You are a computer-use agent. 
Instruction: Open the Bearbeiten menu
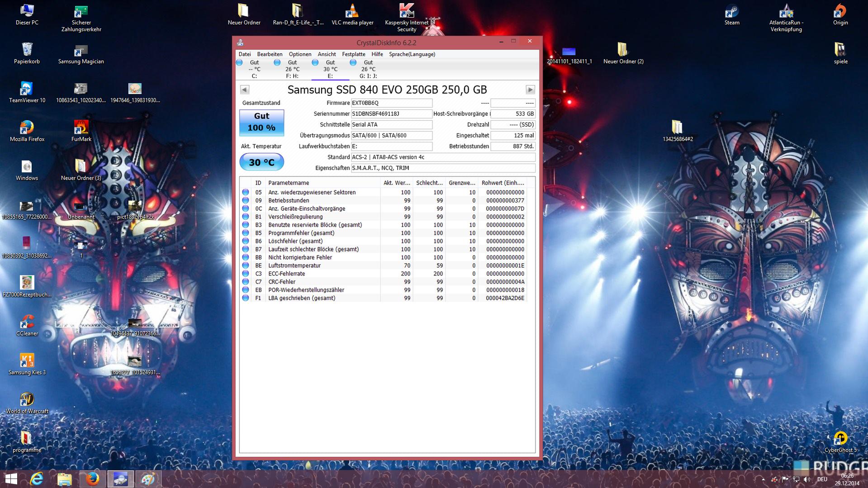[270, 54]
